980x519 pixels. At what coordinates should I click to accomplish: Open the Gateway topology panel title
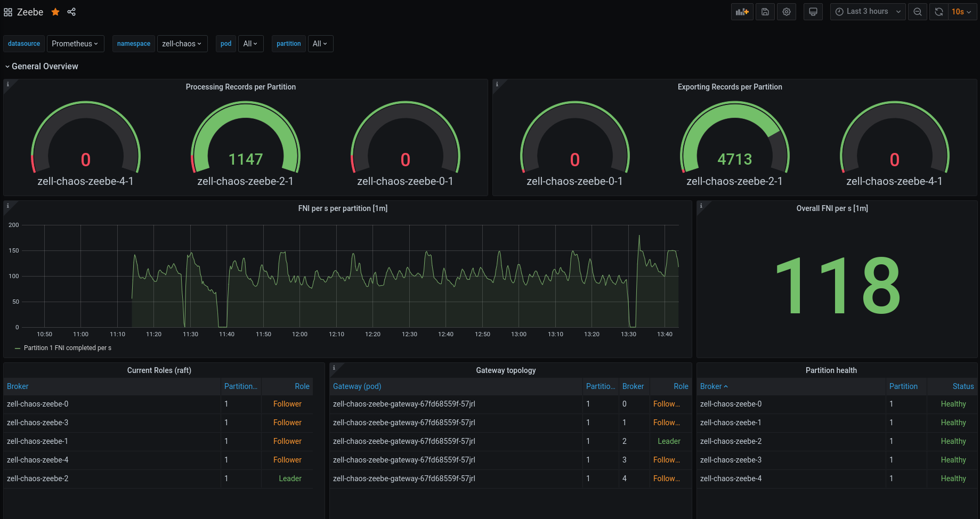pos(506,370)
